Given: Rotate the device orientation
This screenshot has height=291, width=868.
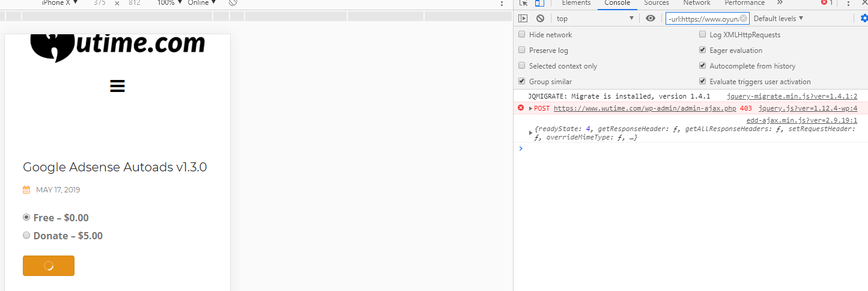Looking at the screenshot, I should click(233, 3).
